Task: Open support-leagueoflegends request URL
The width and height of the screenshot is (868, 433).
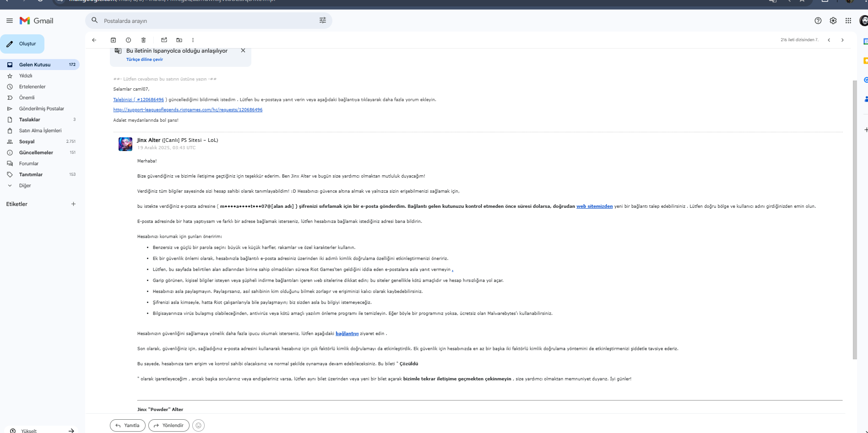Action: [x=188, y=110]
